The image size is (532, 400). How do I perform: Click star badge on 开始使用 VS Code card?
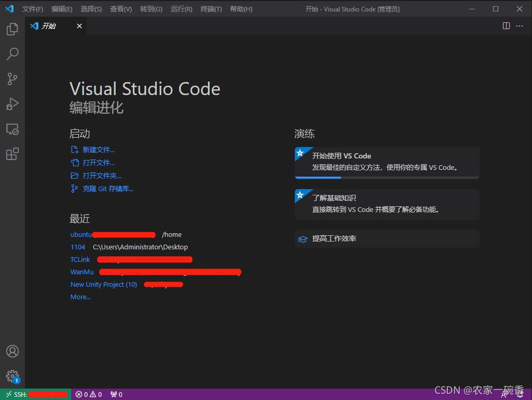301,153
